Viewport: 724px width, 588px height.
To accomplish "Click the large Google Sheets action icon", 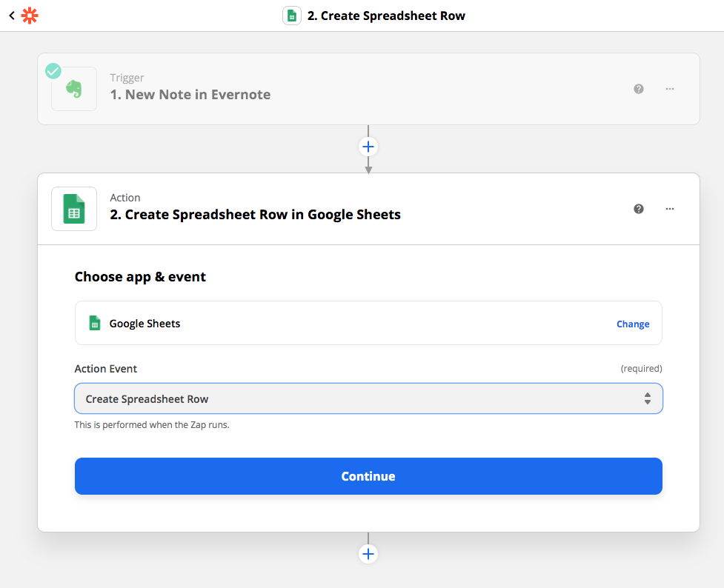I will click(74, 209).
